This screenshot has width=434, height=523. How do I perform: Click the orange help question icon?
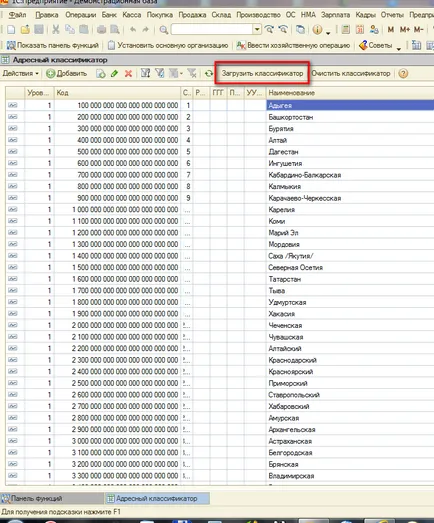pyautogui.click(x=403, y=73)
